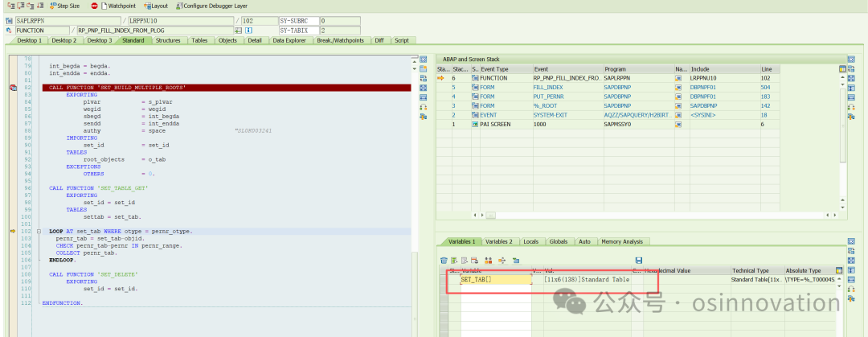The image size is (868, 337).
Task: Open the Detail tab
Action: pos(255,40)
